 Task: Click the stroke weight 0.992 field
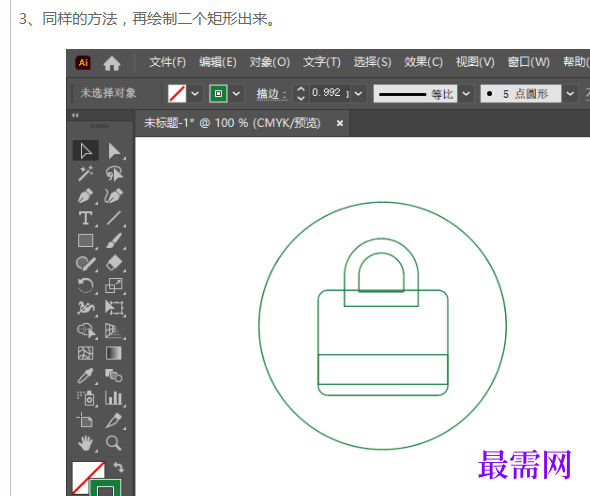click(x=327, y=93)
